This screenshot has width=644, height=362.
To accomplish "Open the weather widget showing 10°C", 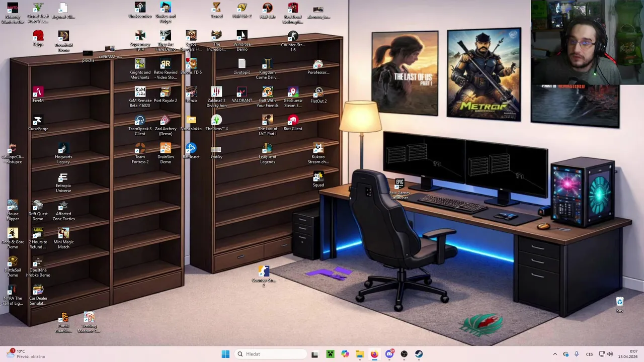I will pos(26,354).
